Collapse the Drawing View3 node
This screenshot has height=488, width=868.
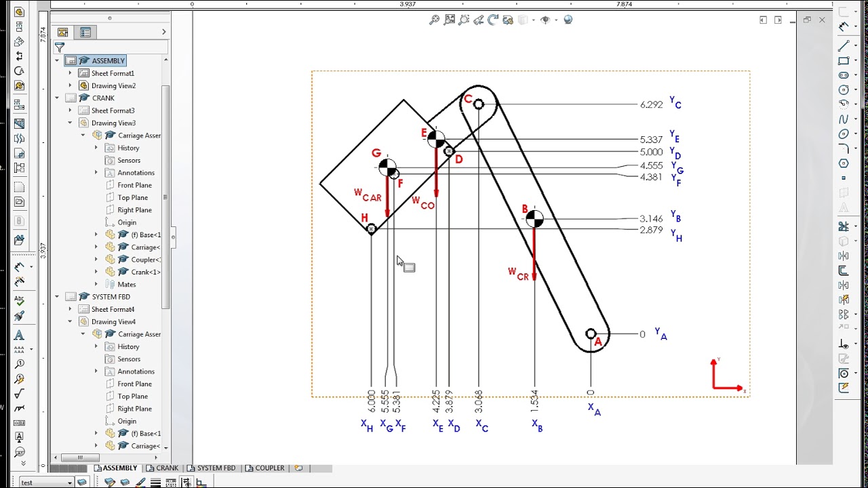[x=70, y=123]
